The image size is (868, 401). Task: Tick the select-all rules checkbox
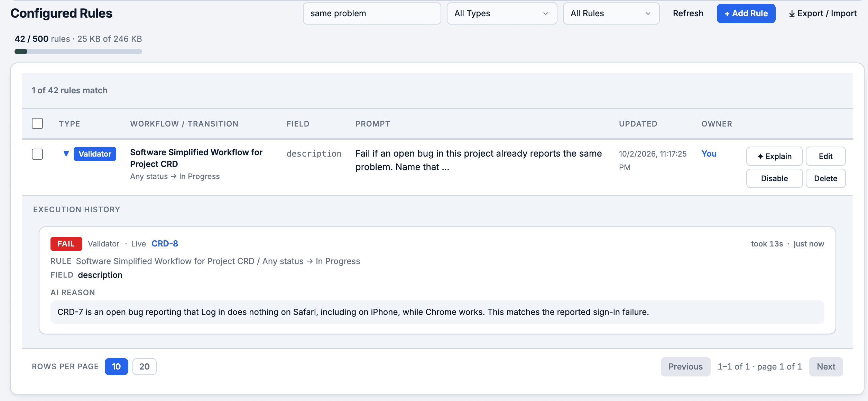pos(37,123)
